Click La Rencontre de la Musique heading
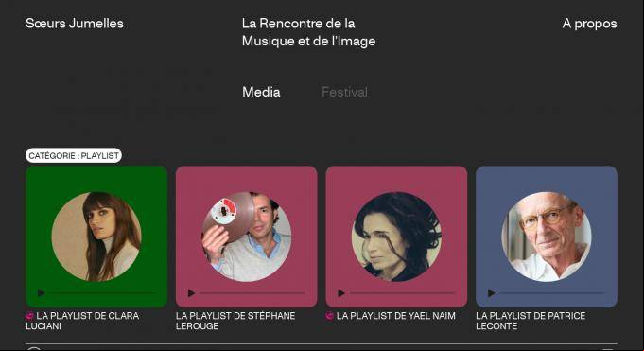The image size is (644, 351). (x=308, y=32)
